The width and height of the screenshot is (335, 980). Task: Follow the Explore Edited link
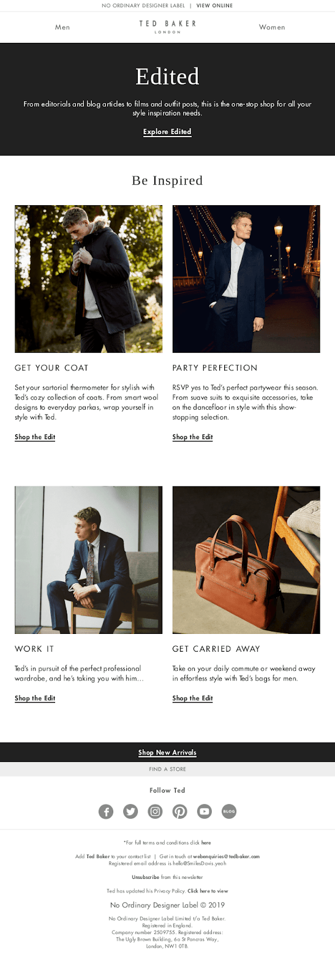tap(167, 132)
